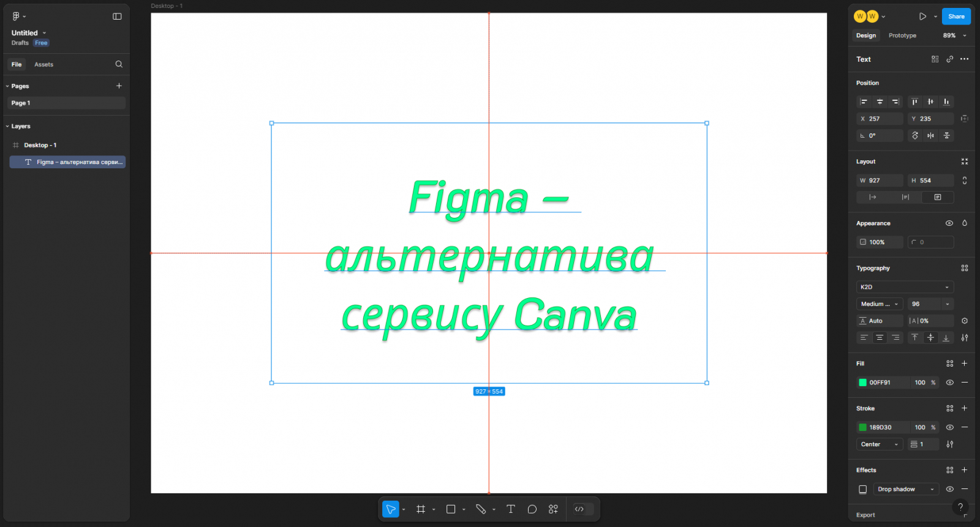Switch to the Assets tab
This screenshot has width=980, height=527.
pyautogui.click(x=43, y=64)
